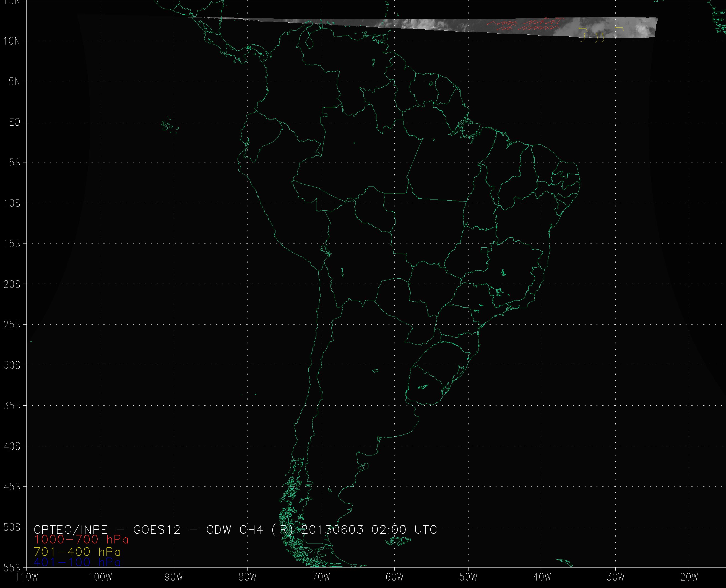
Task: Click the '45S' latitude label
Action: pos(12,487)
